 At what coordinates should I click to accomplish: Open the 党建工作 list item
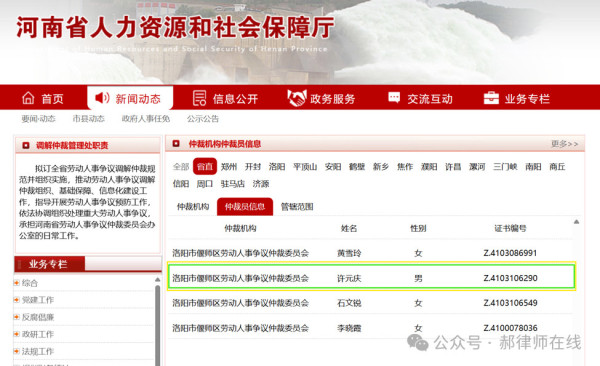pos(38,300)
